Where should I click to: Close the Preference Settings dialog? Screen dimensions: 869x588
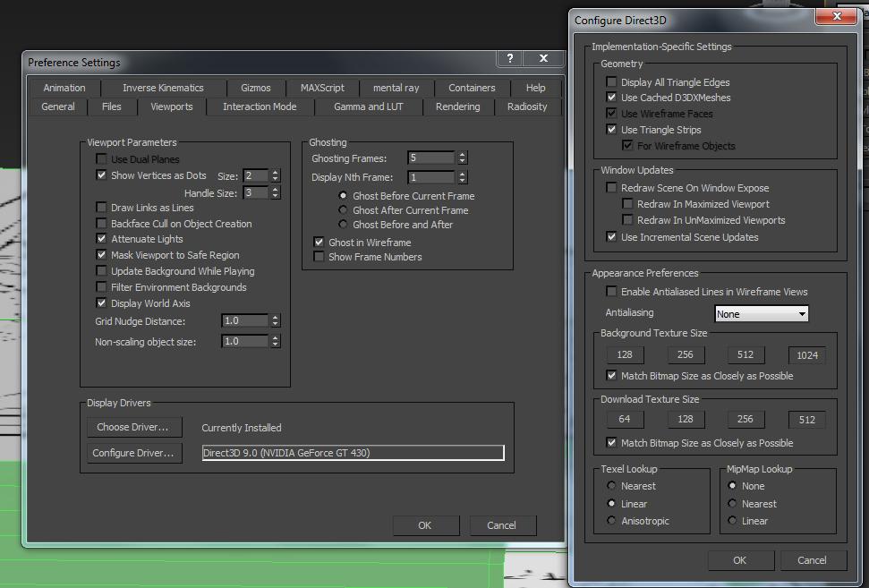(x=543, y=57)
